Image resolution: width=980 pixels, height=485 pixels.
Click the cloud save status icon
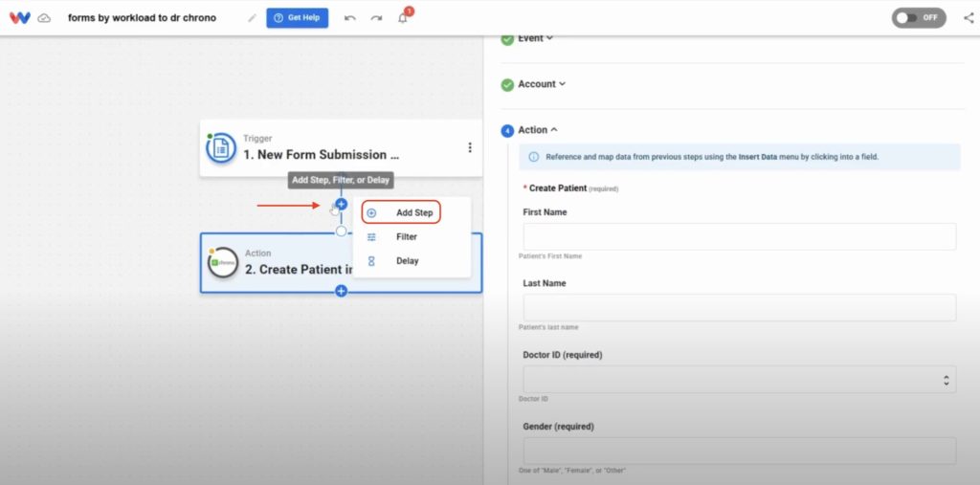tap(44, 18)
